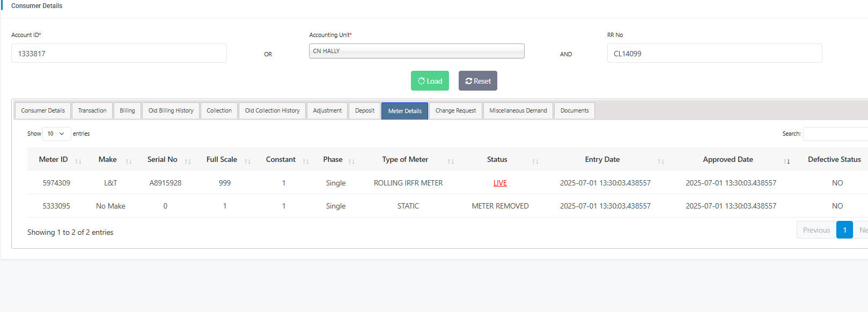
Task: Click Full Scale sort arrows icon
Action: coord(247,161)
